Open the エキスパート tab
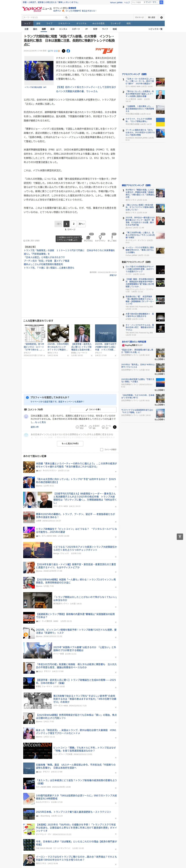The height and width of the screenshot is (868, 186). tap(64, 24)
